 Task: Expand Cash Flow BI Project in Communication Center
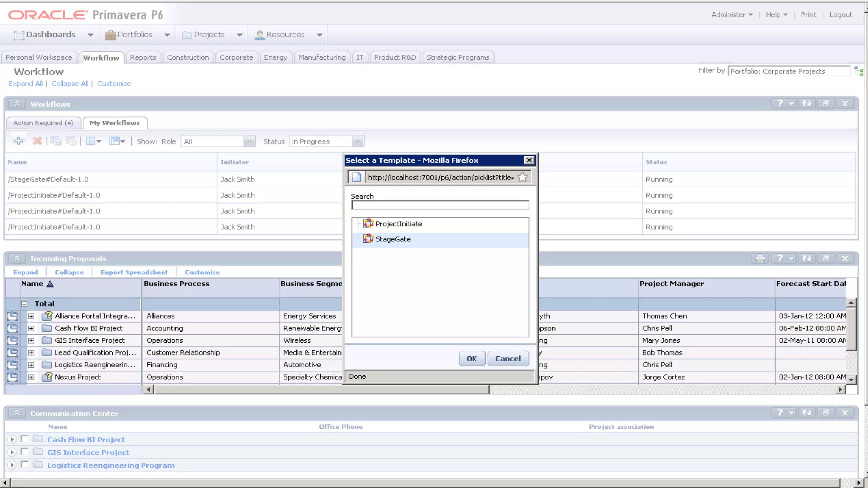[x=12, y=439]
